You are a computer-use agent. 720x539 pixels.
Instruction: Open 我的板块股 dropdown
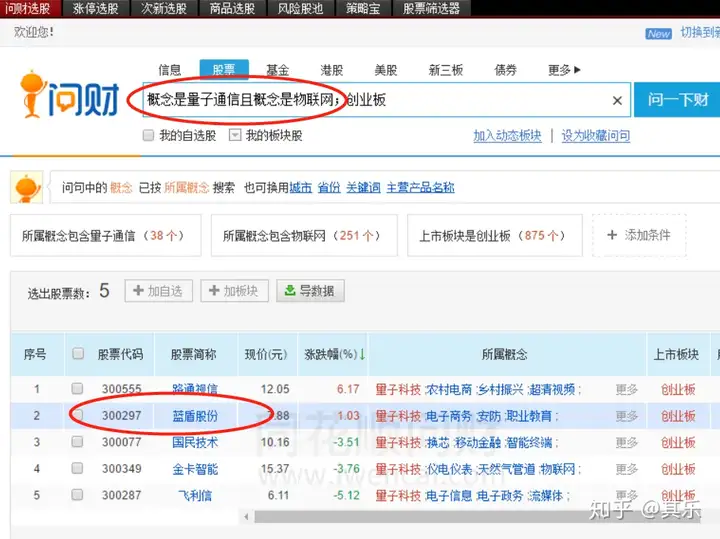coord(235,135)
